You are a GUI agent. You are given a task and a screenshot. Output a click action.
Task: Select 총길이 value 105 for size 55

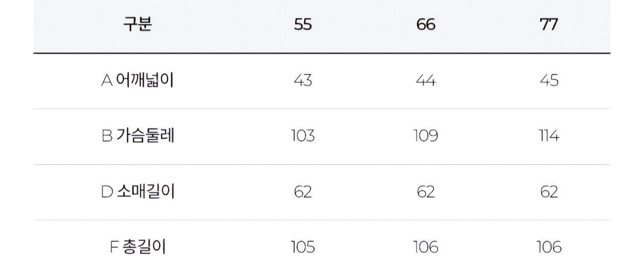303,247
